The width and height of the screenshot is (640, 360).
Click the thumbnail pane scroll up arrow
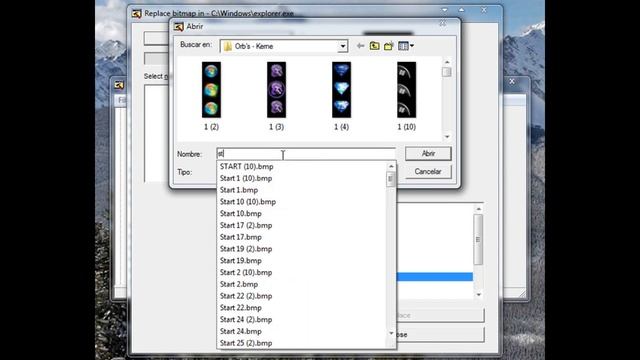[x=447, y=62]
